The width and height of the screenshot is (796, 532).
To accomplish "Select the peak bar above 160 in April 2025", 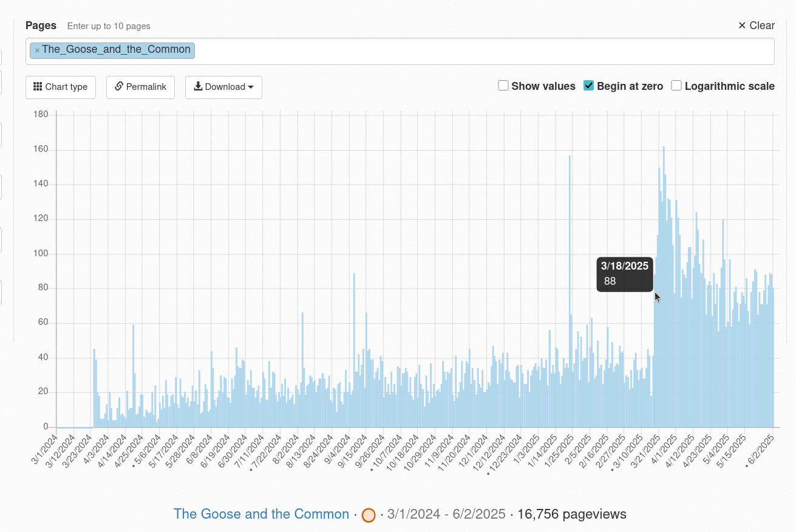I will [664, 287].
